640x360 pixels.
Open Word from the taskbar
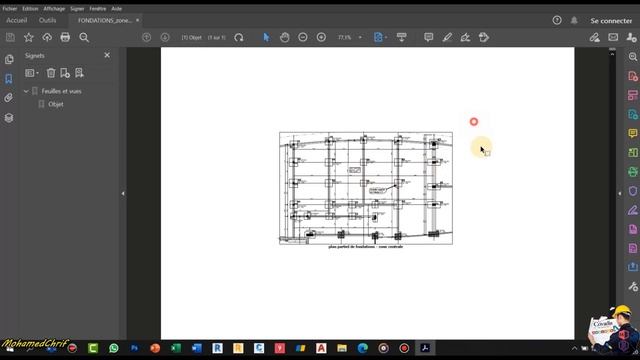click(197, 348)
